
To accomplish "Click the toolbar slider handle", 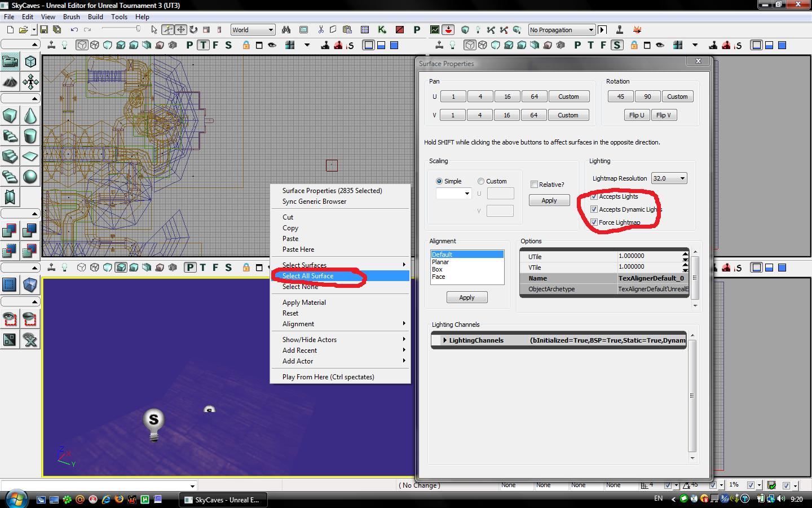I will 138,29.
